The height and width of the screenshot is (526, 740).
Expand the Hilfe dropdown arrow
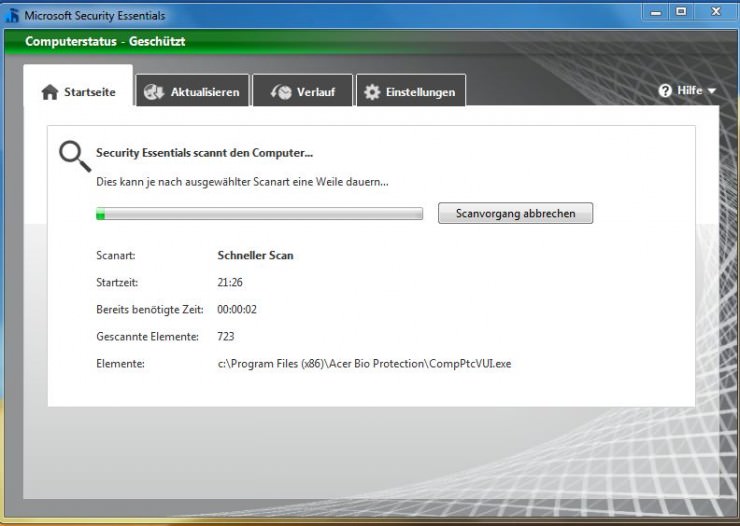tap(712, 91)
